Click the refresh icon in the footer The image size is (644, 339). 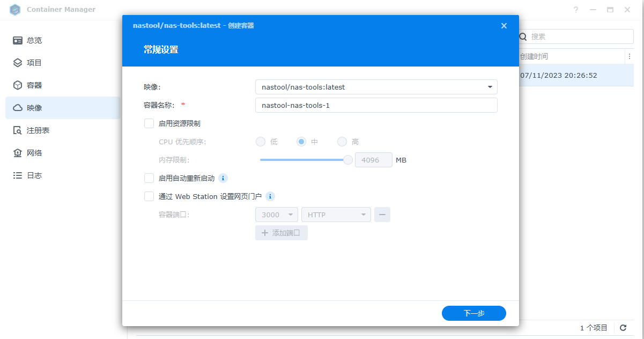pyautogui.click(x=623, y=328)
